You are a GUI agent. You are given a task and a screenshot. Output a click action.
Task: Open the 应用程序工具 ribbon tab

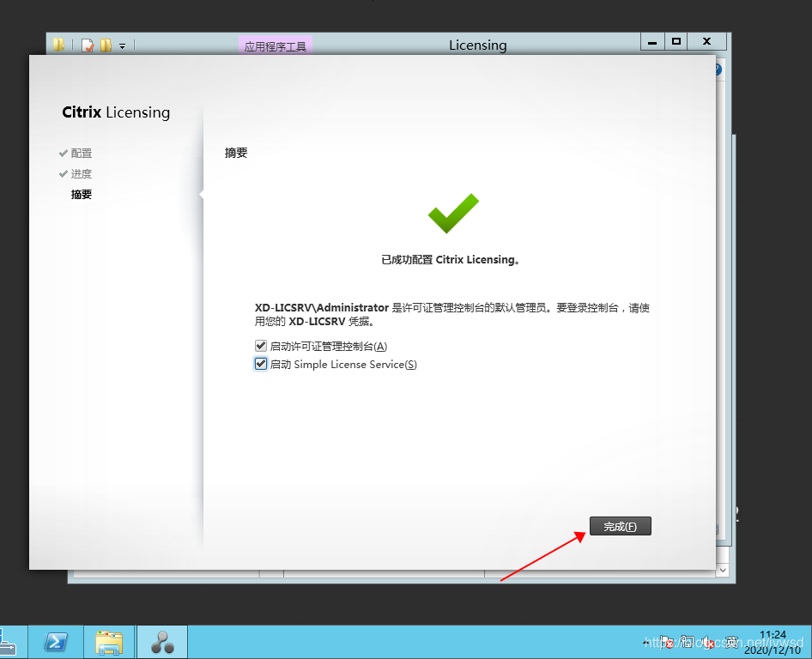275,46
